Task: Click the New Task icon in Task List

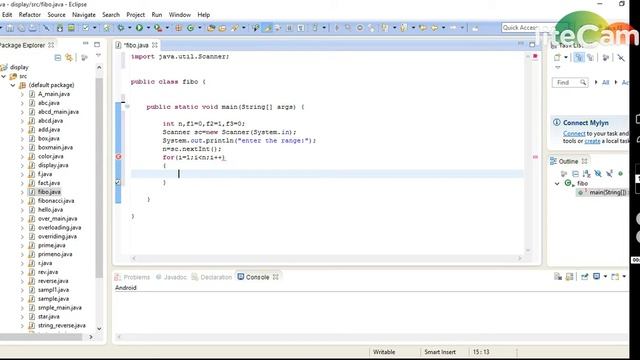Action: coord(557,58)
